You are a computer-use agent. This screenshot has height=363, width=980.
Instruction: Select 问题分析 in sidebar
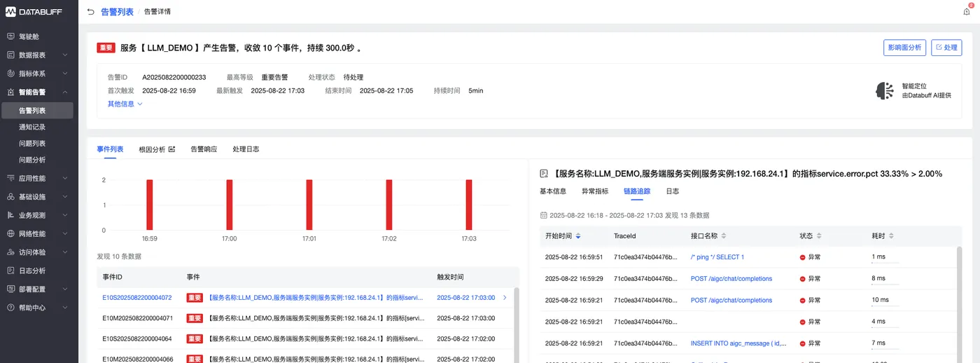pos(32,160)
